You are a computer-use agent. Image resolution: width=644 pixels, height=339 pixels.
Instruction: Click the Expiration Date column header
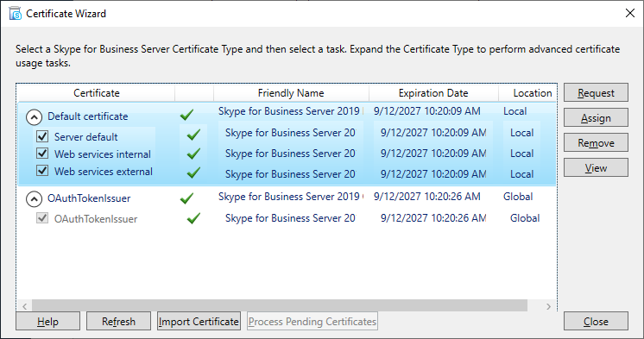(x=433, y=93)
